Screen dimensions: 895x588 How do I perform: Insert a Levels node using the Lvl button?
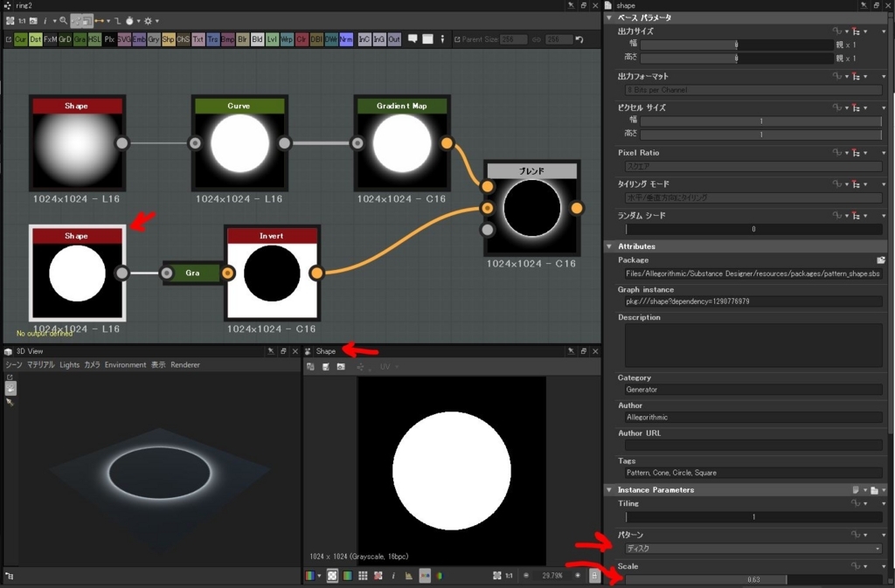(x=272, y=39)
